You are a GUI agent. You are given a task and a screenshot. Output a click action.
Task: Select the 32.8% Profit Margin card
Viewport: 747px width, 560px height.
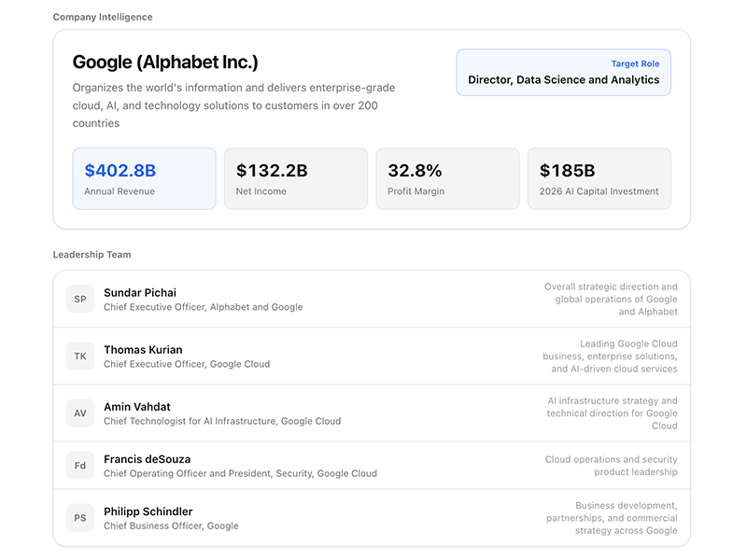[447, 178]
